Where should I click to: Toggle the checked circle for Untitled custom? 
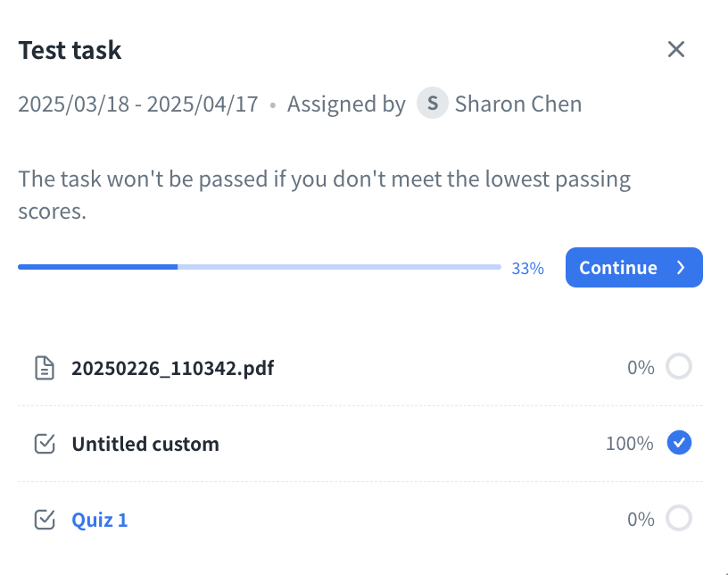[679, 443]
